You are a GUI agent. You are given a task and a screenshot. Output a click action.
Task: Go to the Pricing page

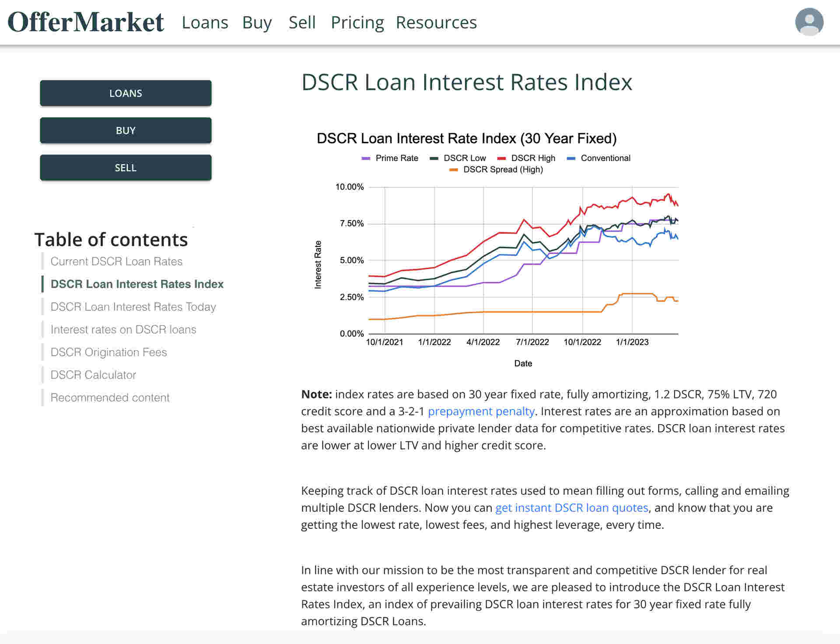click(357, 22)
